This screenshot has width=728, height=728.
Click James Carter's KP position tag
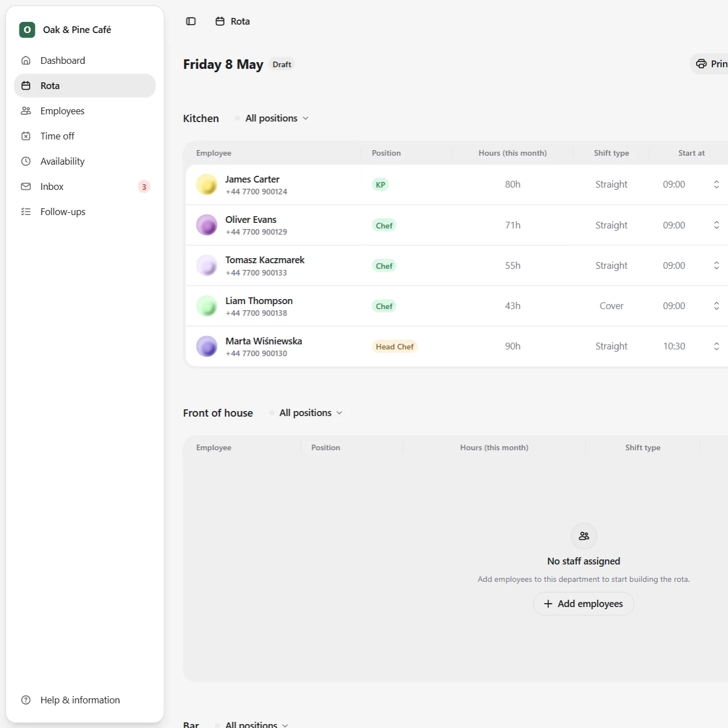coord(380,185)
